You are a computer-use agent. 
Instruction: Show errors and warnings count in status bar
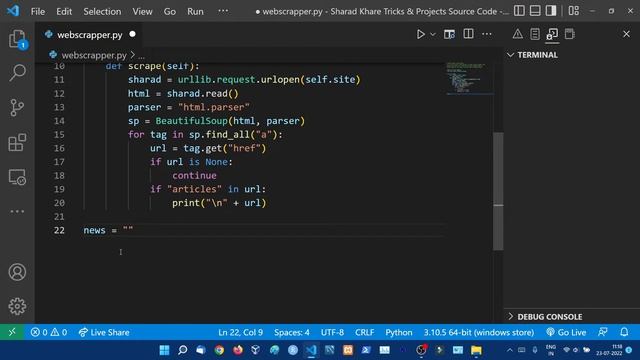49,332
